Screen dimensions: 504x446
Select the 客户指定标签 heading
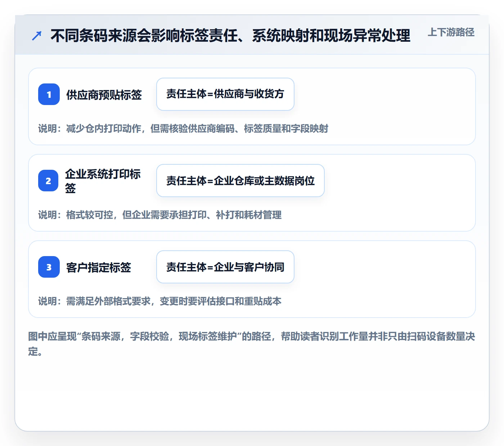pos(99,267)
